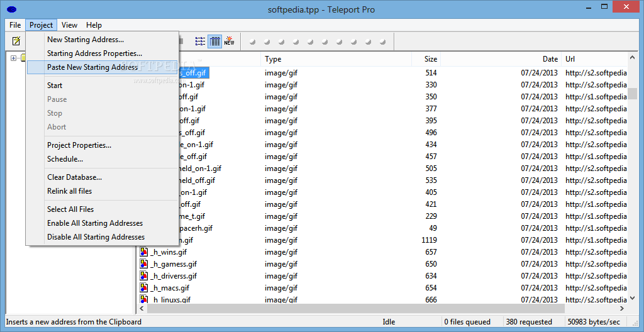
Task: Choose Select All Files
Action: (103, 209)
